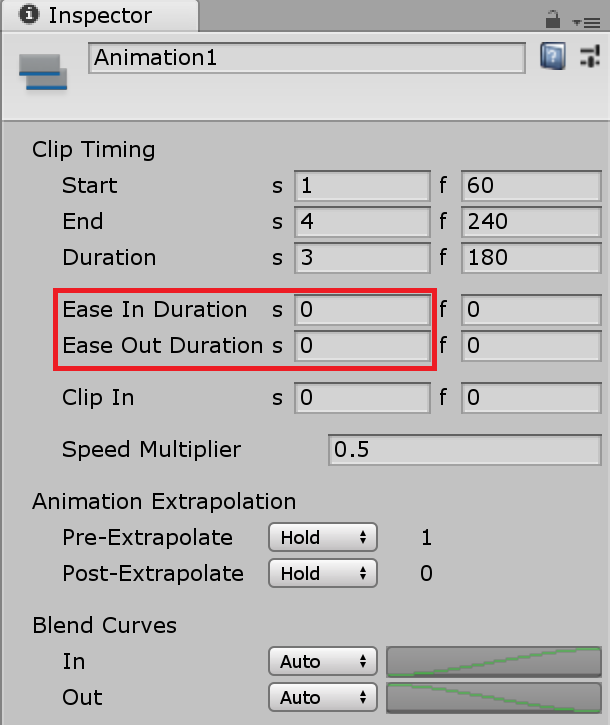The width and height of the screenshot is (610, 725).
Task: Open the Pre-Extrapolate dropdown
Action: [x=322, y=537]
